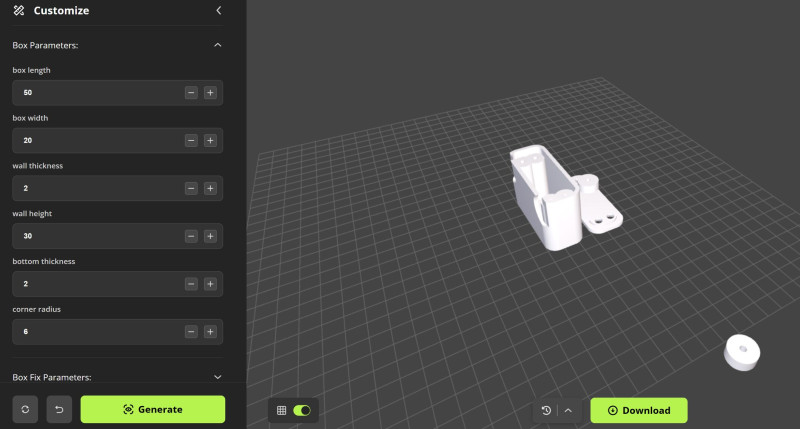Expand the history panel with up chevron

click(568, 410)
